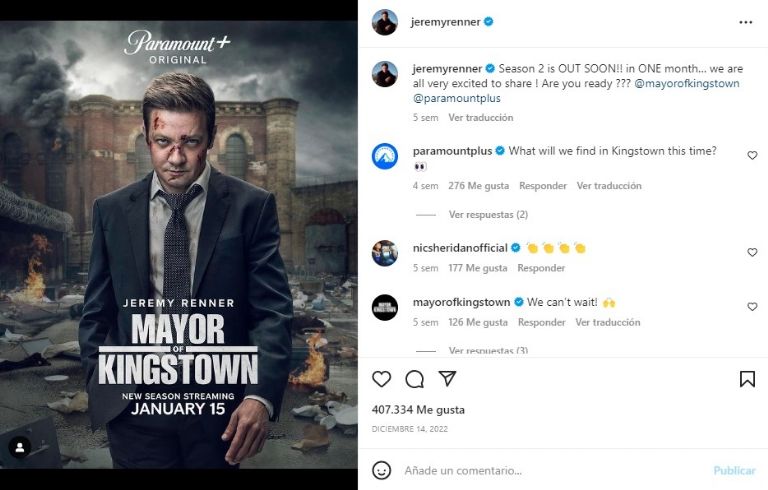
Task: Open the three-dot more options menu
Action: (745, 22)
